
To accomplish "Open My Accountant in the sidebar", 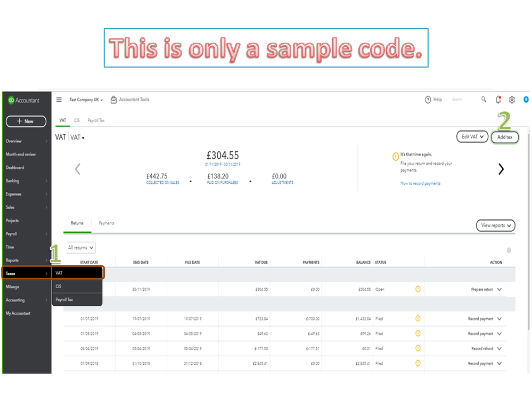I will coord(27,313).
